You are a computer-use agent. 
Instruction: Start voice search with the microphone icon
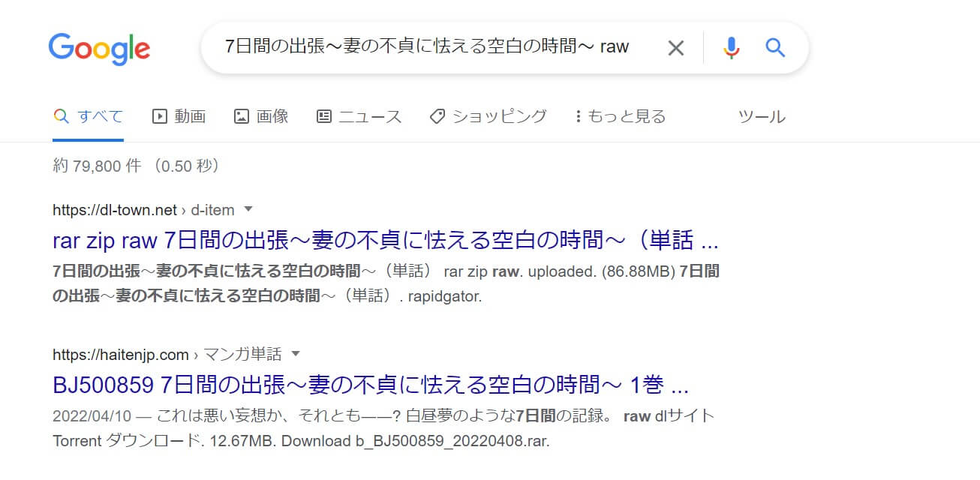pos(731,48)
